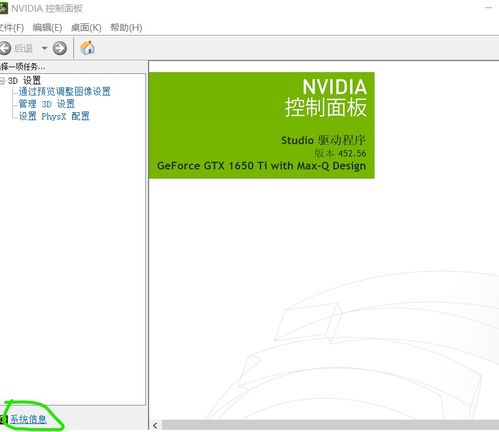The width and height of the screenshot is (499, 432).
Task: Open 管理 3D 设置 task
Action: coord(46,104)
